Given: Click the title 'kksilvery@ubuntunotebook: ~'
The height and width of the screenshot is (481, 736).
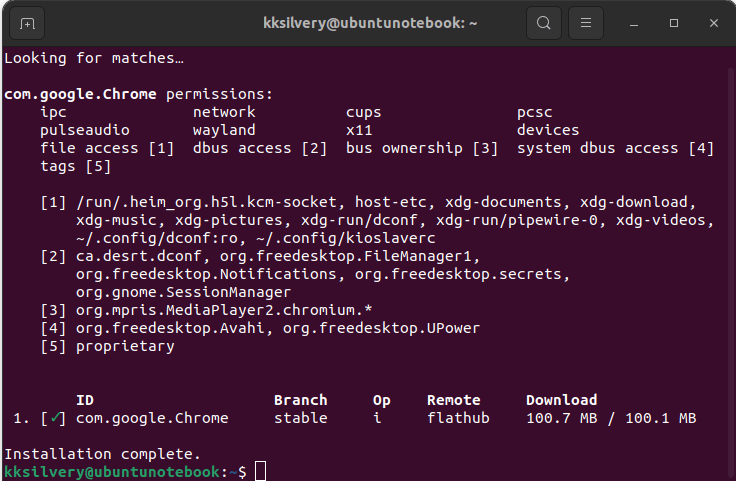Looking at the screenshot, I should tap(370, 23).
